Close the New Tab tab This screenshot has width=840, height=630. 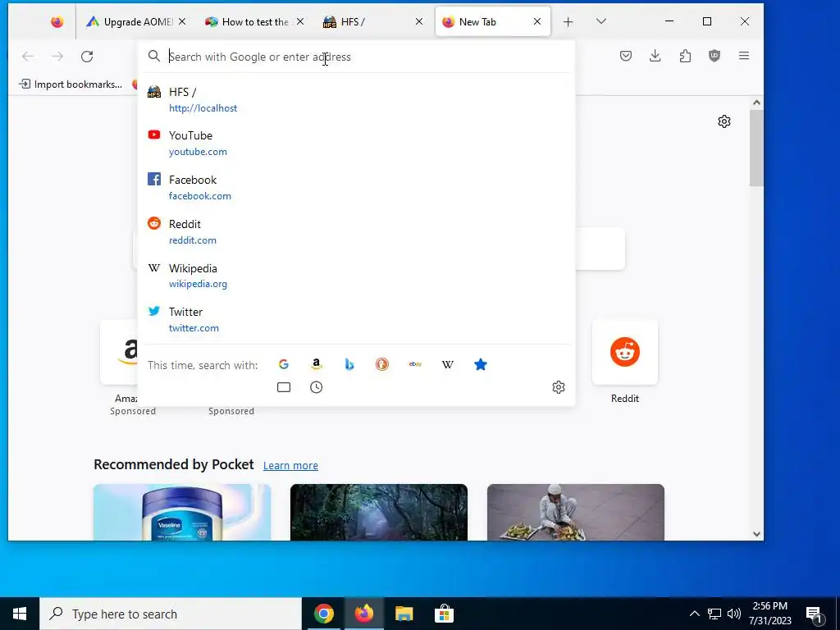[x=537, y=21]
